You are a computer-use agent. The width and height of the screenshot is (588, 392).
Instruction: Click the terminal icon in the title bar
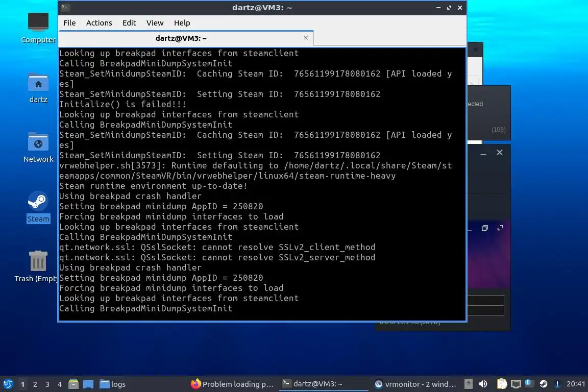(65, 7)
